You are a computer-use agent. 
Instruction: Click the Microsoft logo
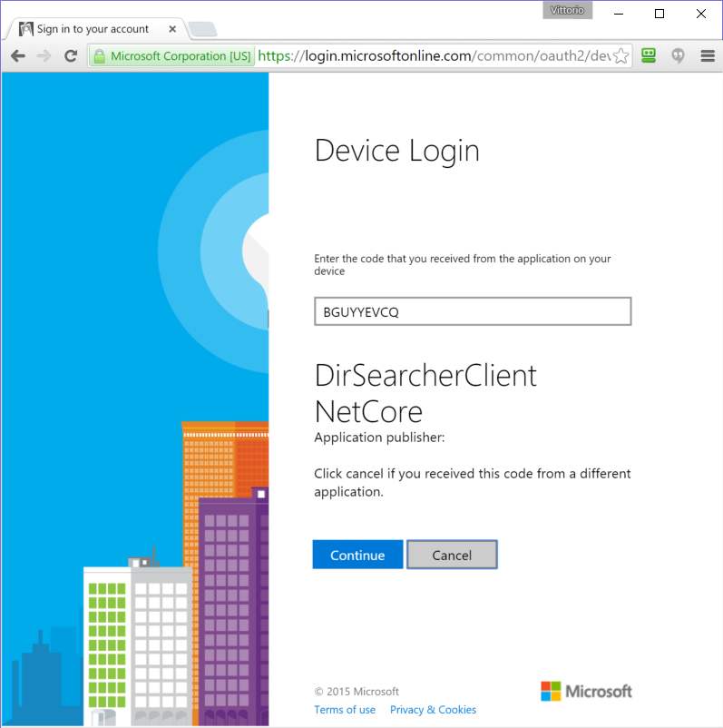[x=586, y=692]
